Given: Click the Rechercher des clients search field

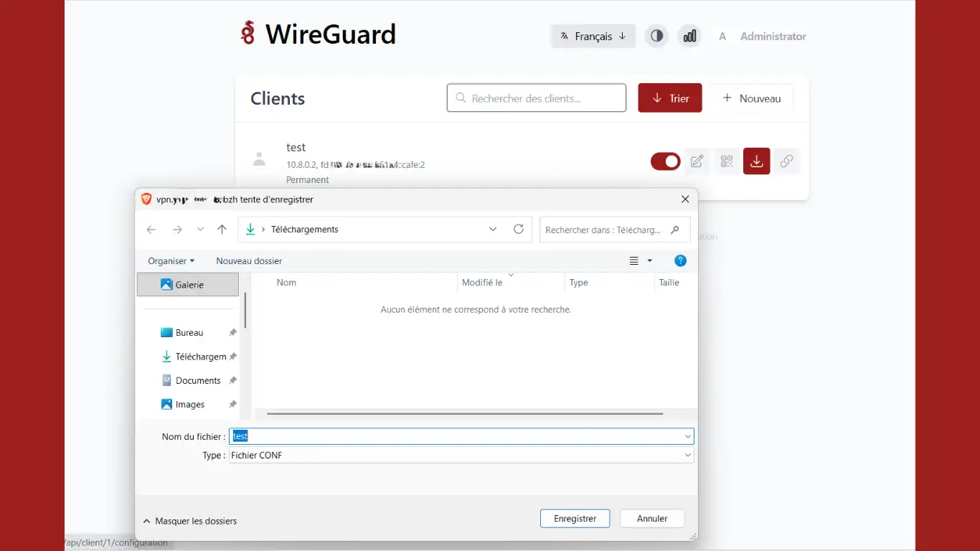Looking at the screenshot, I should [x=537, y=98].
